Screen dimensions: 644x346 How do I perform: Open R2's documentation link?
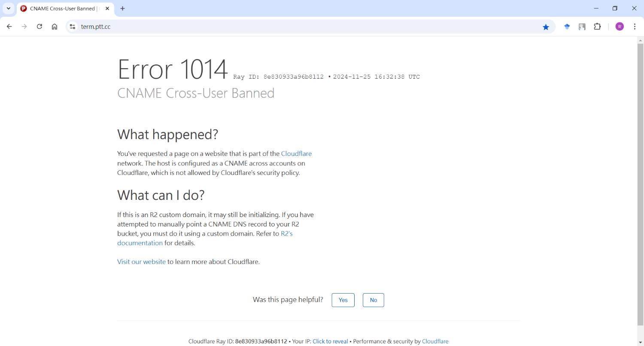click(x=205, y=238)
